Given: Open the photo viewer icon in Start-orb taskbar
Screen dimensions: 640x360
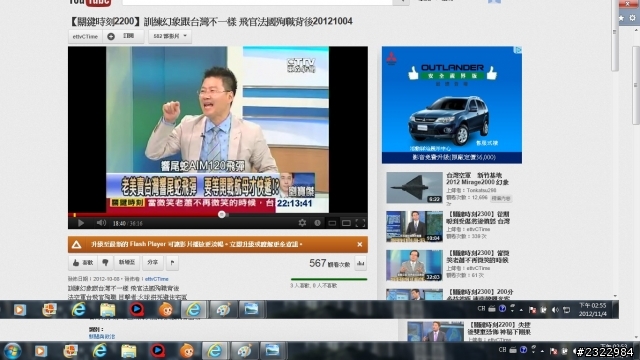Looking at the screenshot, I should click(x=272, y=351).
